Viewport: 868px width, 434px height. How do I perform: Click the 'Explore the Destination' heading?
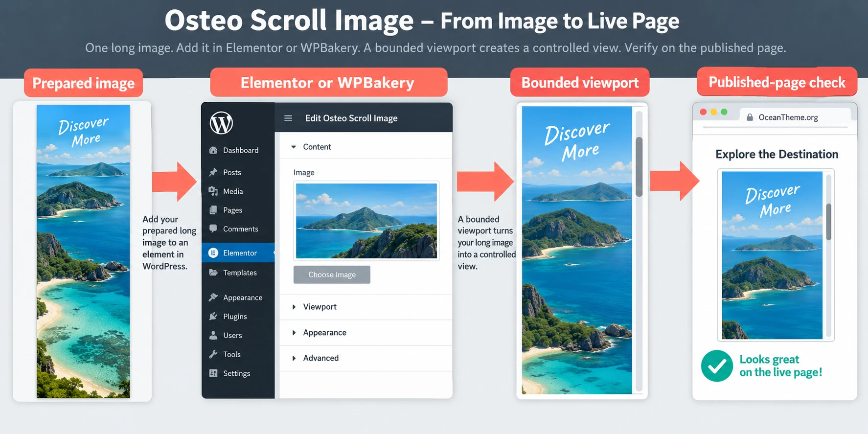point(777,154)
